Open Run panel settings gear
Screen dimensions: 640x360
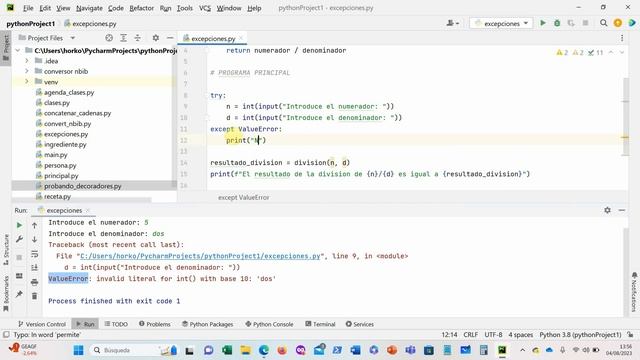coord(607,210)
